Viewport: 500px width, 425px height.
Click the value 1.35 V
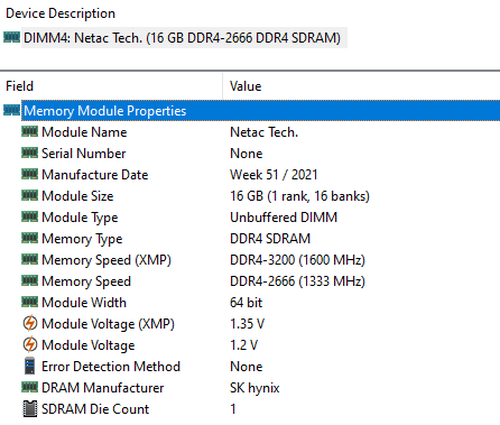(247, 324)
